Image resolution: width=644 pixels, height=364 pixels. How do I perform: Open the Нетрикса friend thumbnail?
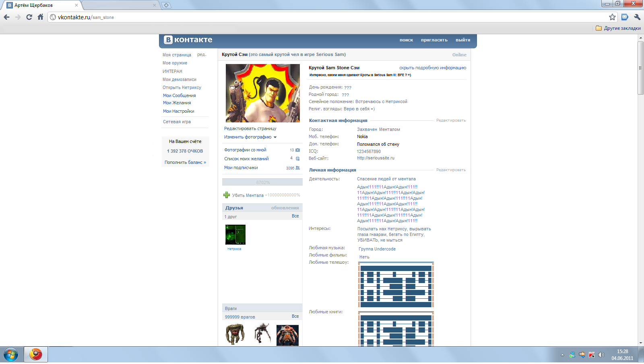click(235, 235)
